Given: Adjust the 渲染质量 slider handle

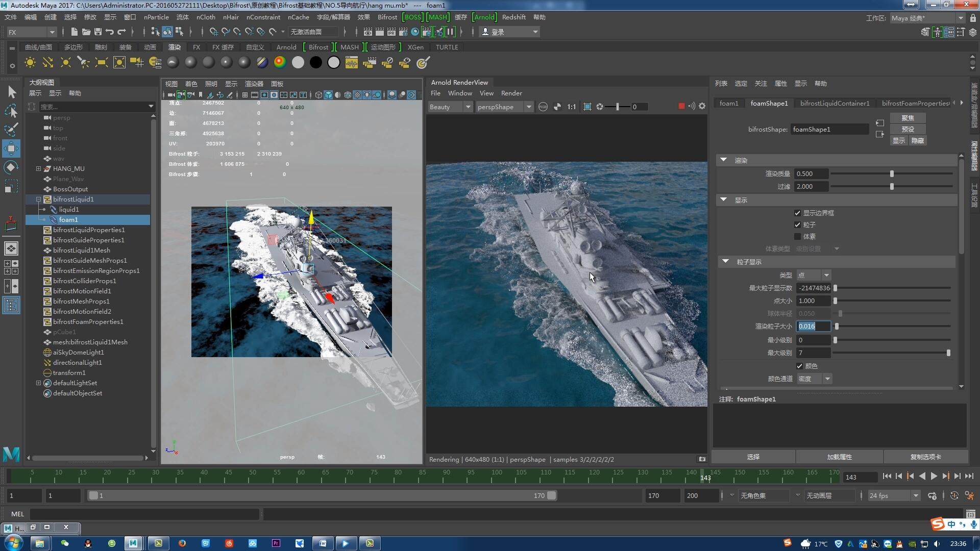Looking at the screenshot, I should click(892, 174).
